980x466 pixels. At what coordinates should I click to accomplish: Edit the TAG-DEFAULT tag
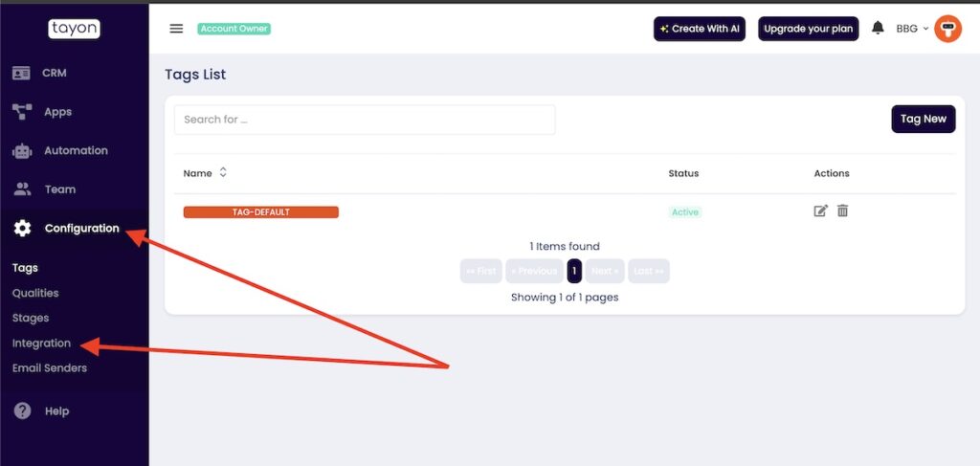(820, 211)
